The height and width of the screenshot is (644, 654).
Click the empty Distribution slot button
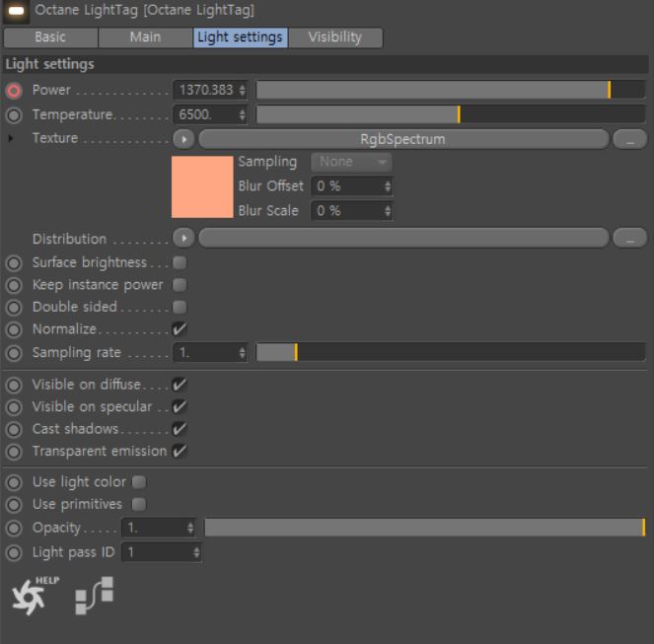[x=403, y=238]
